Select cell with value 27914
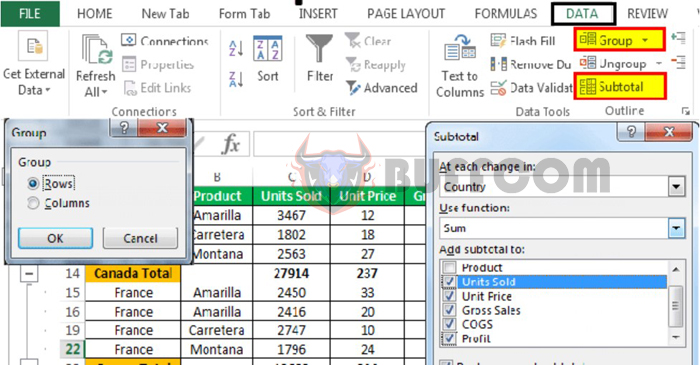Screen dimensions: 700x365 tap(291, 273)
